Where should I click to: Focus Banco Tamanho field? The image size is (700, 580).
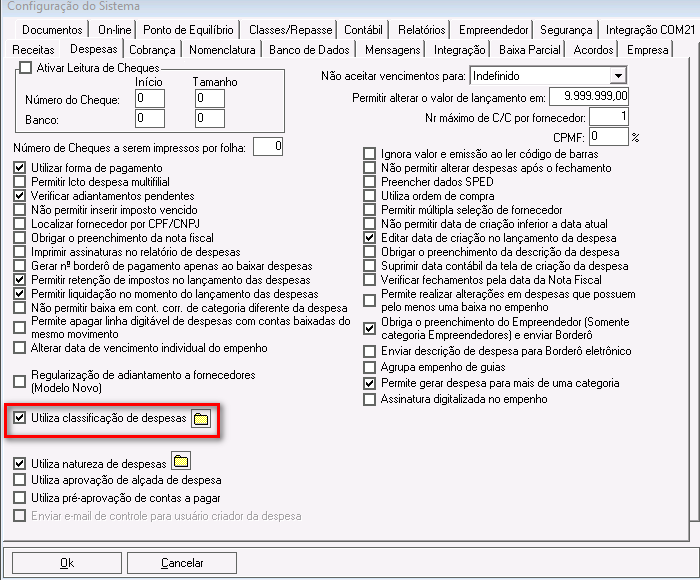pyautogui.click(x=210, y=118)
